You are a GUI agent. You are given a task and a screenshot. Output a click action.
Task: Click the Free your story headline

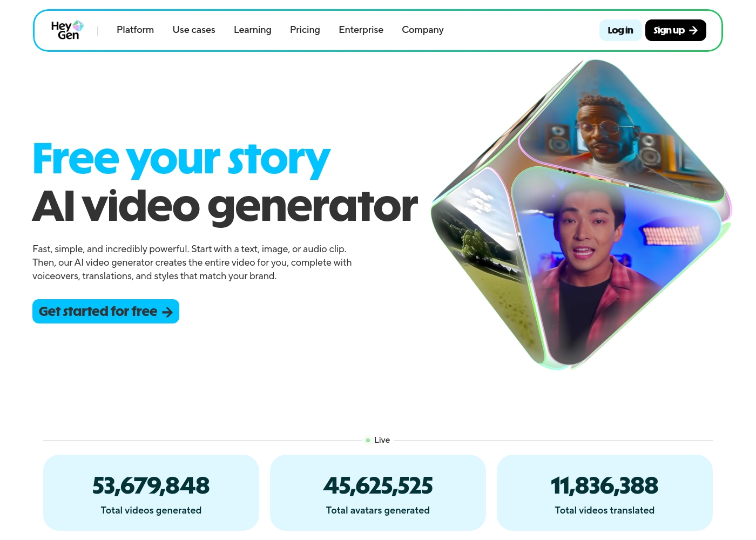pos(181,159)
